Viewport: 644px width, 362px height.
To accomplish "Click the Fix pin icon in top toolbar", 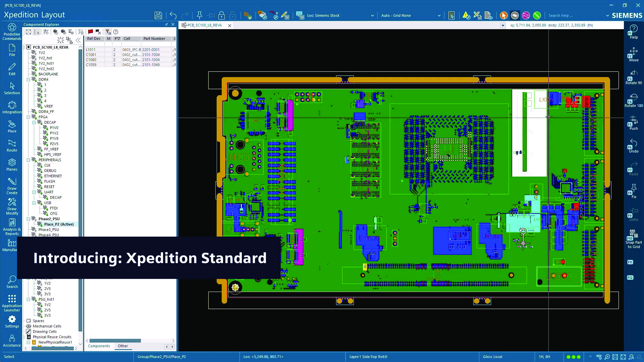I will click(x=199, y=15).
